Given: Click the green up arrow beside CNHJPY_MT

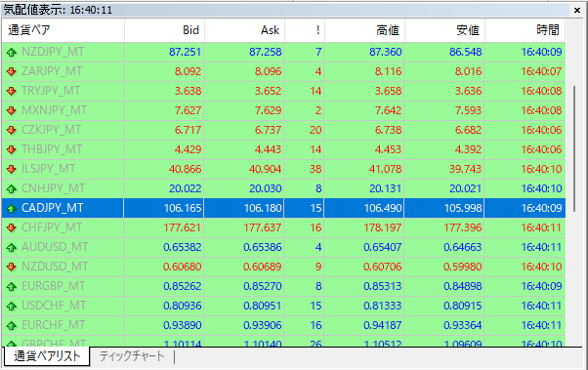Looking at the screenshot, I should point(12,188).
